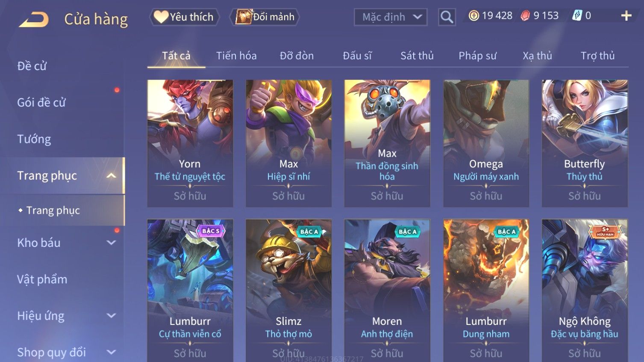
Task: Open Đổi mảnh chest exchange
Action: [x=265, y=17]
